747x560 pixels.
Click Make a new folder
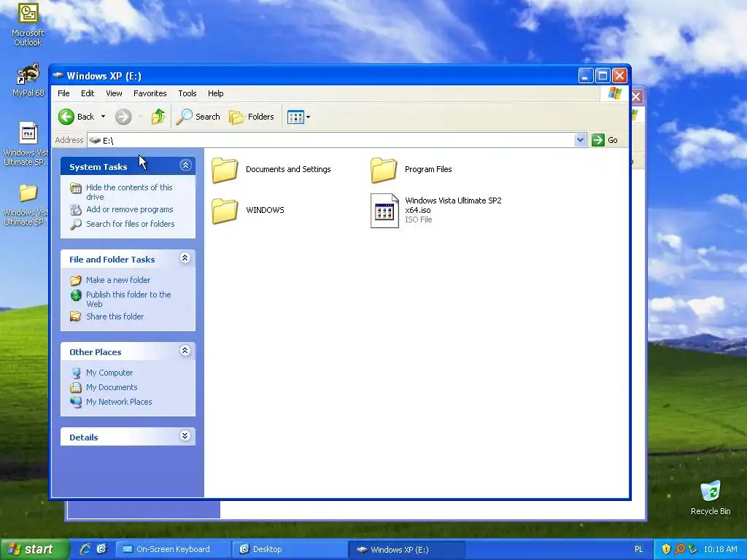click(x=118, y=280)
